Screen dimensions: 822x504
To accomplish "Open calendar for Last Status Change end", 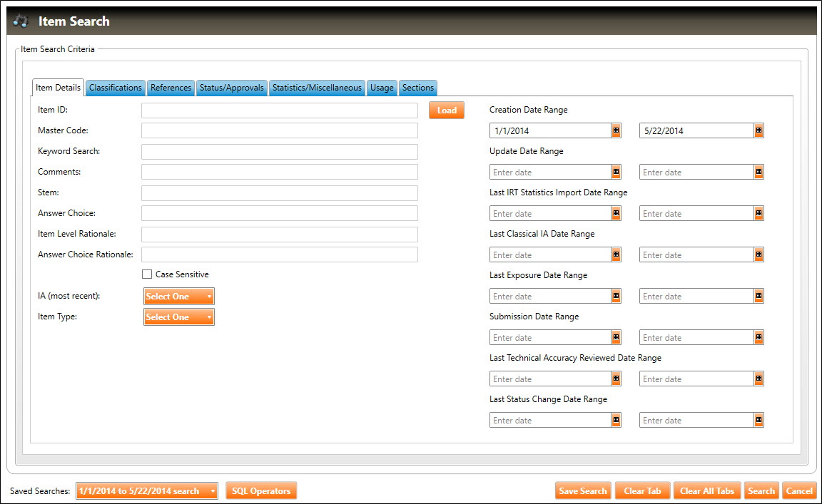I will click(758, 421).
